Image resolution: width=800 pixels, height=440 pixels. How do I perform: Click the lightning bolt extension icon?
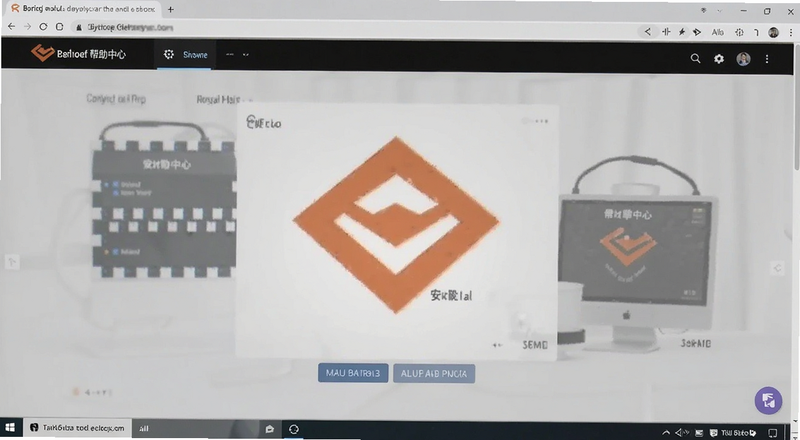click(x=682, y=32)
